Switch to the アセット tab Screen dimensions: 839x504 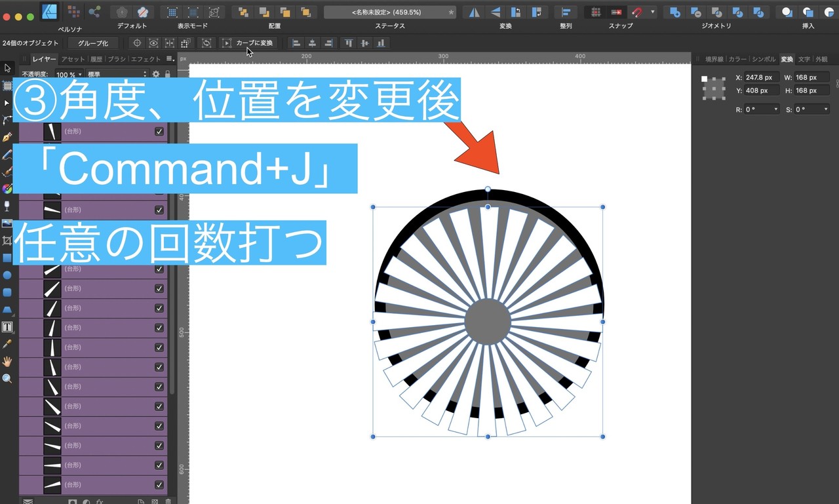[73, 59]
